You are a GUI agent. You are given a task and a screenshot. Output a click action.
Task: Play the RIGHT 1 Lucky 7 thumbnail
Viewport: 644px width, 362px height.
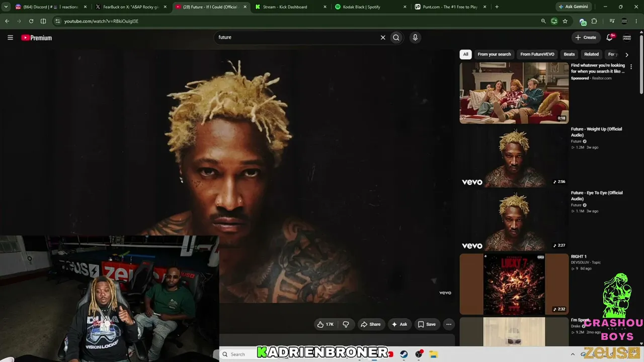pyautogui.click(x=514, y=284)
